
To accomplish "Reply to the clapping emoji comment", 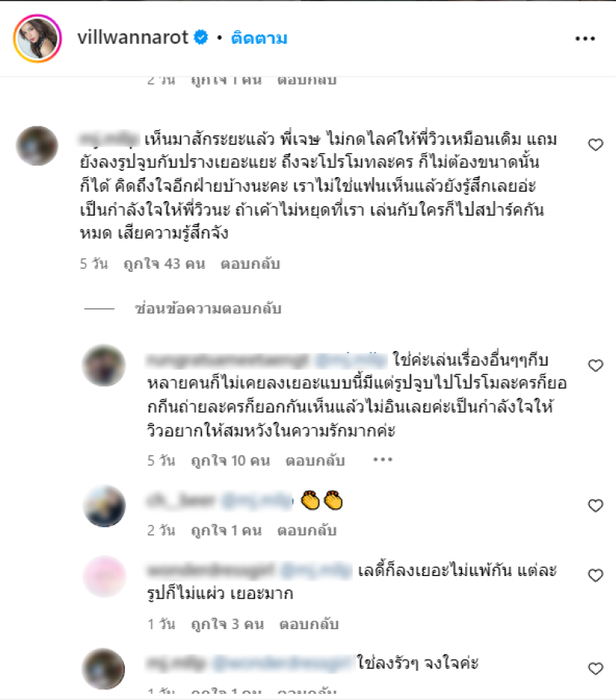I will tap(306, 531).
